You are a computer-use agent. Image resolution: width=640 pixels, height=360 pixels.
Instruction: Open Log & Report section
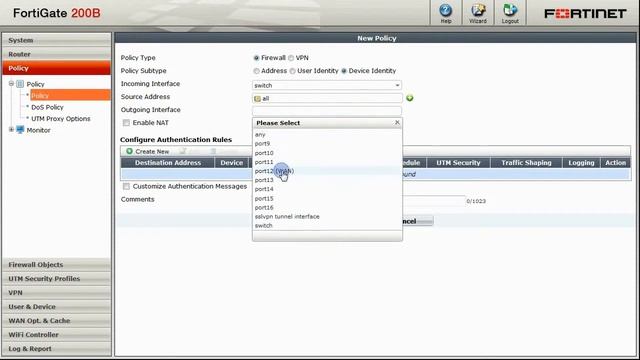point(56,349)
